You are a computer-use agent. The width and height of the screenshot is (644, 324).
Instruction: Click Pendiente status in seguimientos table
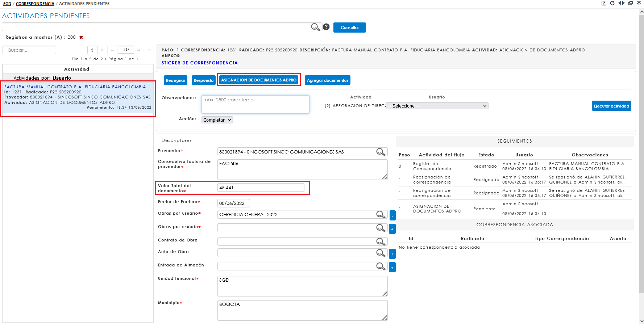484,209
